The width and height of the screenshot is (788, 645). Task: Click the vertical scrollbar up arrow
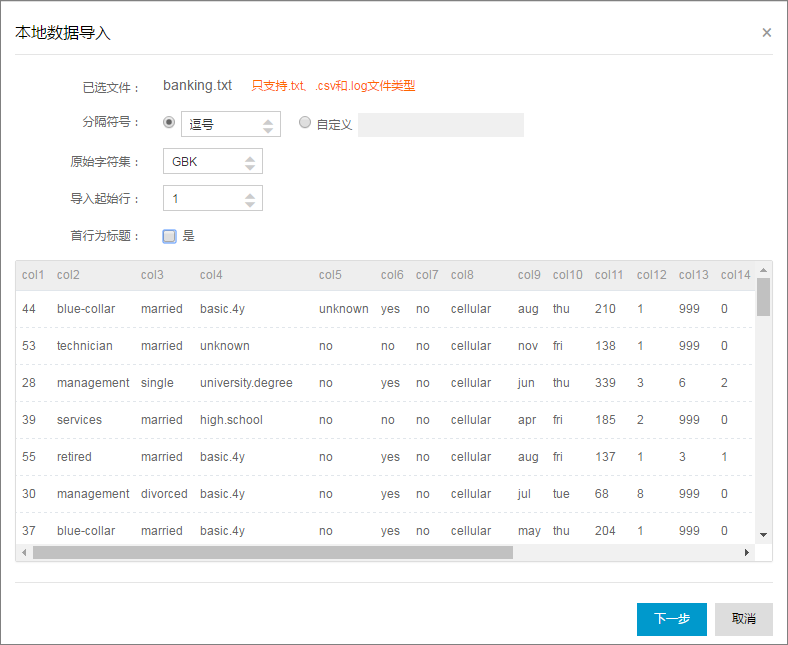763,270
